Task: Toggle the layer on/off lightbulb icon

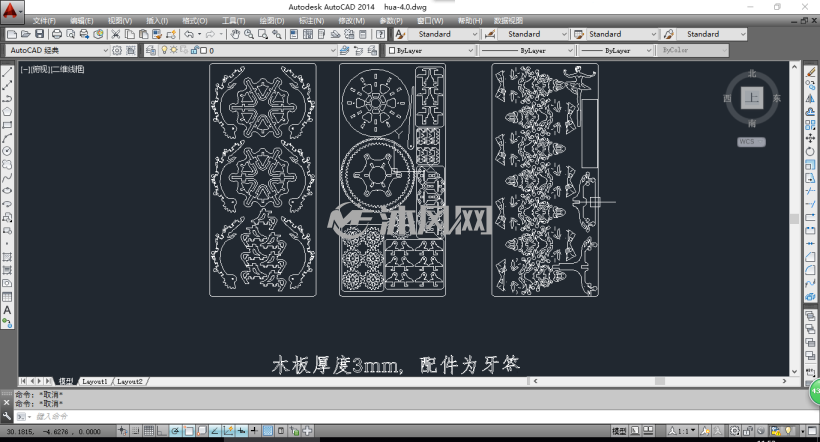Action: coord(164,50)
